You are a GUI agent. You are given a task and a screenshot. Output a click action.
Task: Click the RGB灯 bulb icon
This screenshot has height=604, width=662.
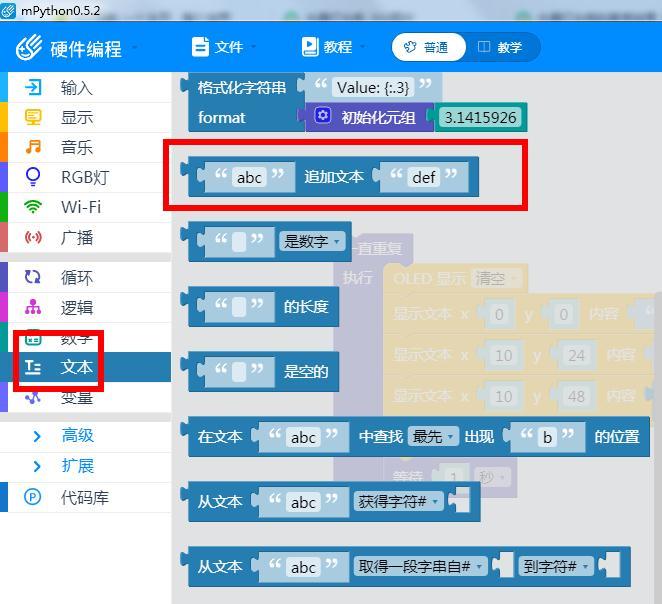[33, 177]
